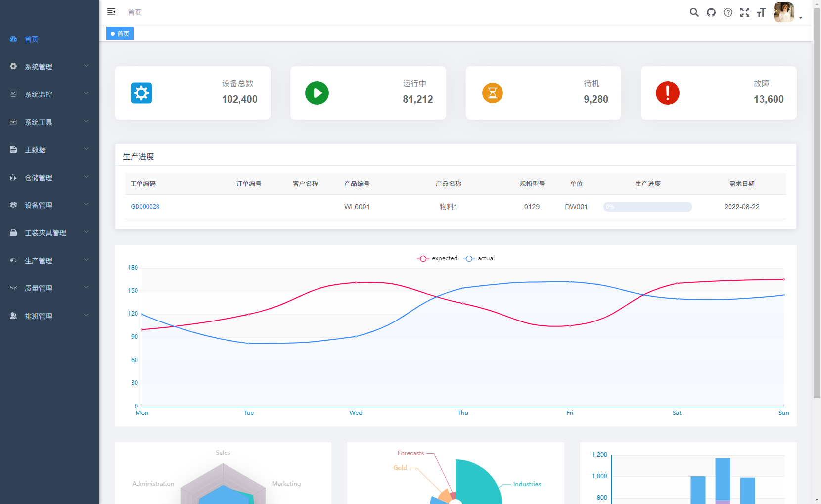Click the Marketing label on radar chart
Image resolution: width=821 pixels, height=504 pixels.
point(286,484)
